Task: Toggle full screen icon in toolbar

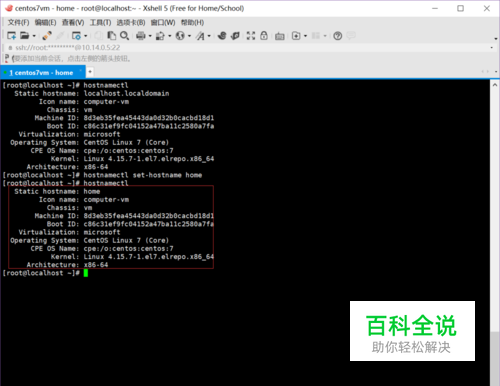Action: pos(251,35)
